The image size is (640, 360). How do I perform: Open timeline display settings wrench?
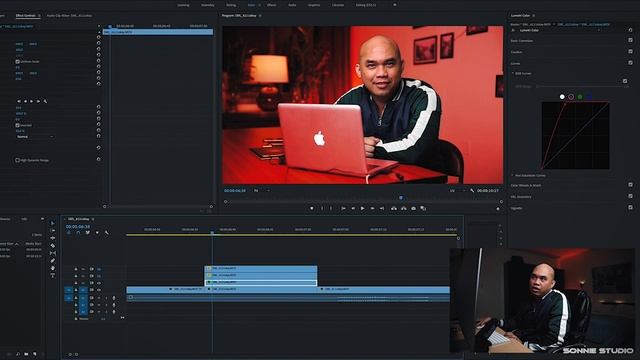(107, 233)
